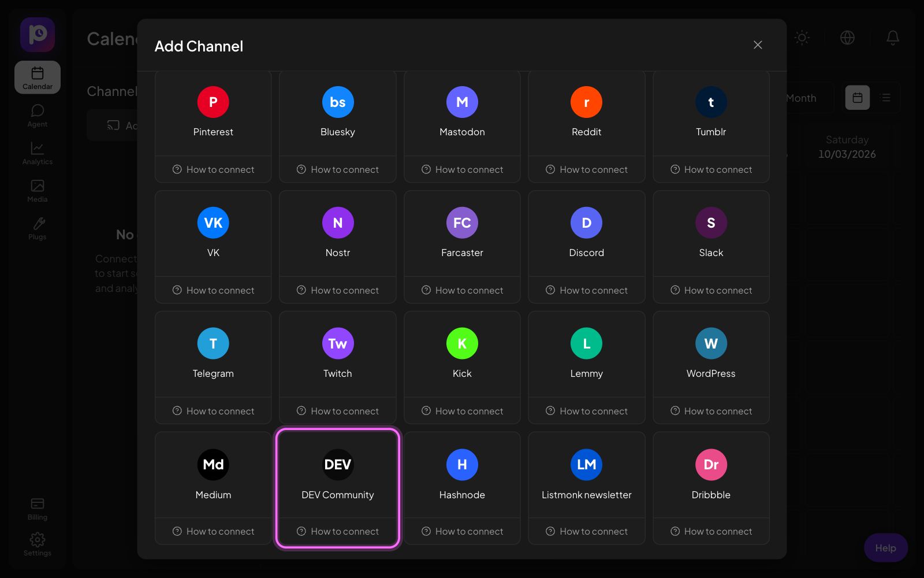This screenshot has width=924, height=578.
Task: Select the Reddit channel icon
Action: tap(587, 102)
